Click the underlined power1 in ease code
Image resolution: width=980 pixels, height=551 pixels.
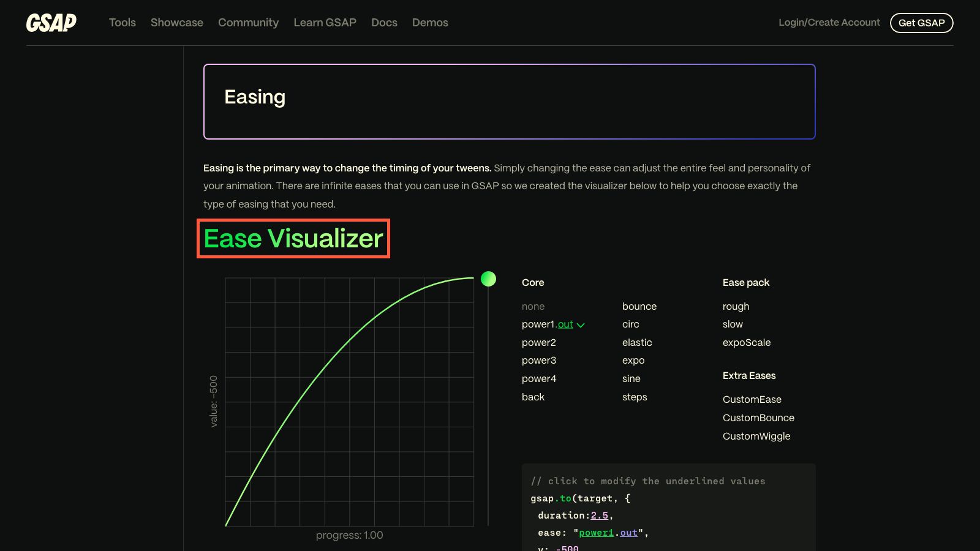click(596, 533)
